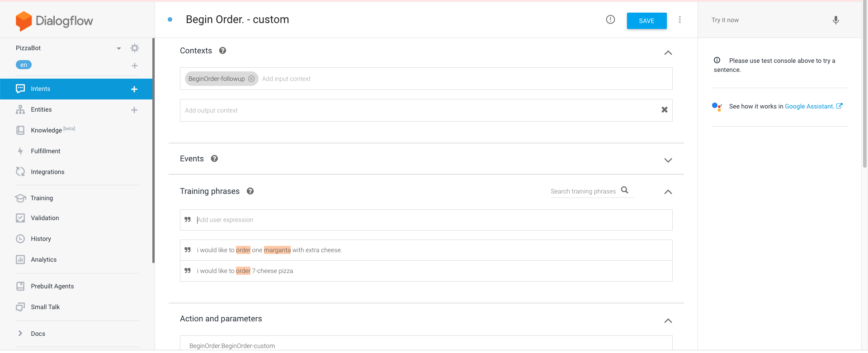The height and width of the screenshot is (353, 868).
Task: Open Analytics page
Action: pos(44,259)
